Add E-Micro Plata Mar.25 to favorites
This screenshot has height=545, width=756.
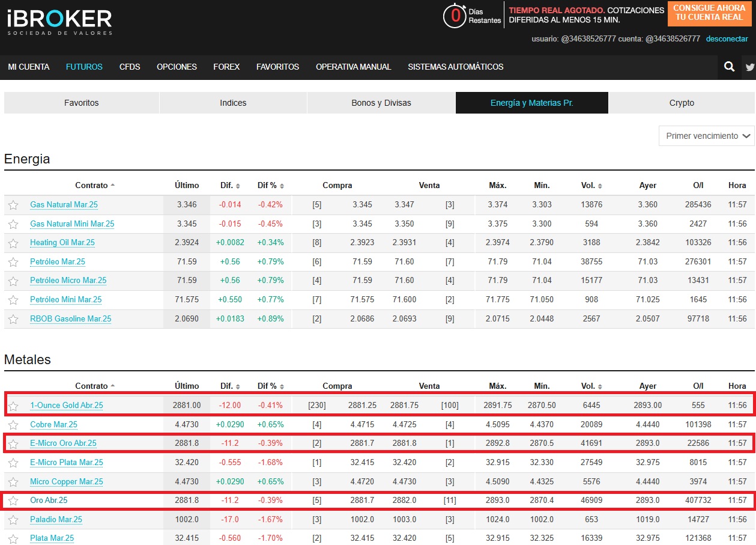pyautogui.click(x=13, y=462)
